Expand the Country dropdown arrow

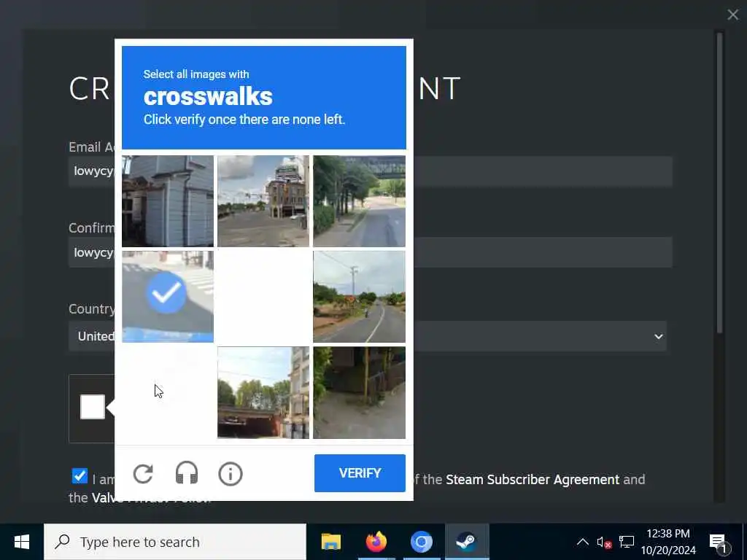659,337
